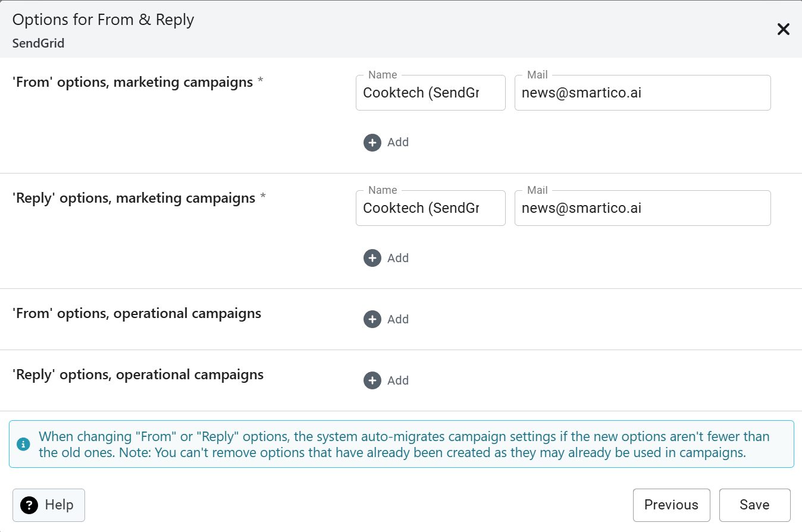Click the "'From' options, operational campaigns" label
Viewport: 802px width, 532px height.
[x=137, y=313]
